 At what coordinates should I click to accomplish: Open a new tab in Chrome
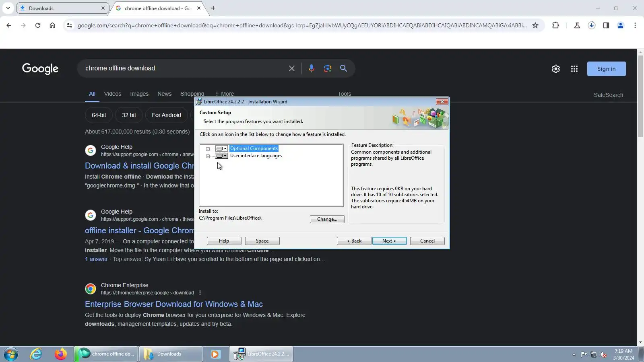pos(213,8)
